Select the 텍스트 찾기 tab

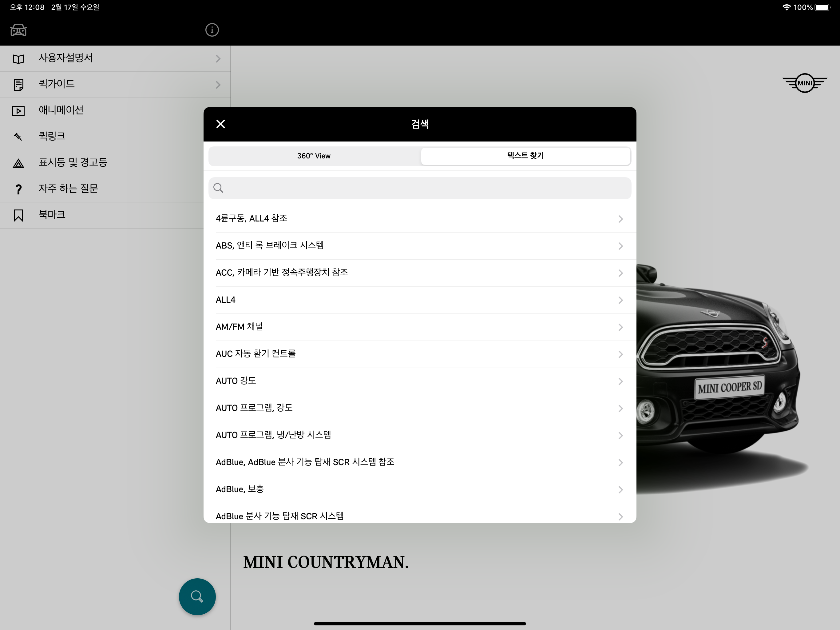click(x=525, y=156)
